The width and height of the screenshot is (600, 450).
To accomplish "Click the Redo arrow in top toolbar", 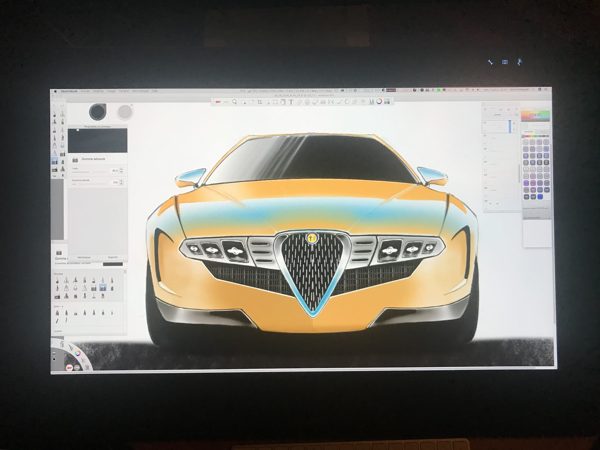I will (226, 102).
